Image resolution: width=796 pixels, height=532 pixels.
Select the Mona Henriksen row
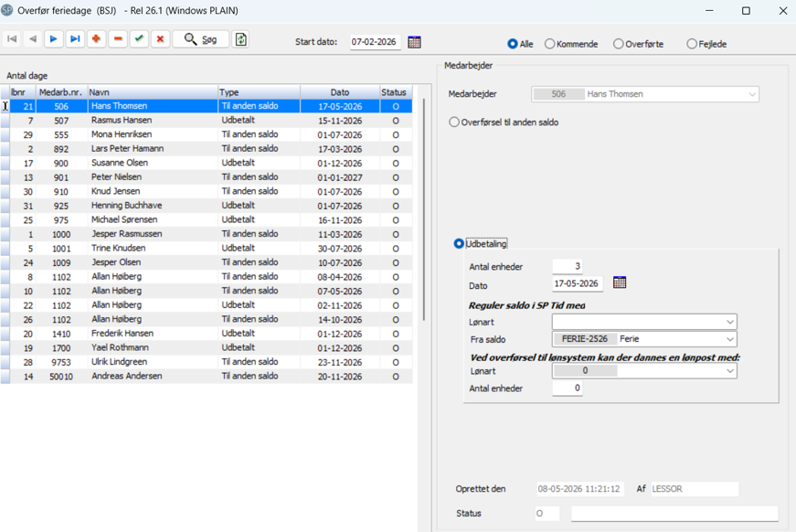[207, 134]
